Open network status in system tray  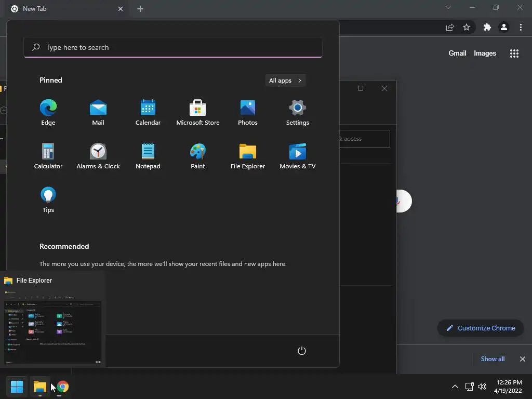(469, 387)
